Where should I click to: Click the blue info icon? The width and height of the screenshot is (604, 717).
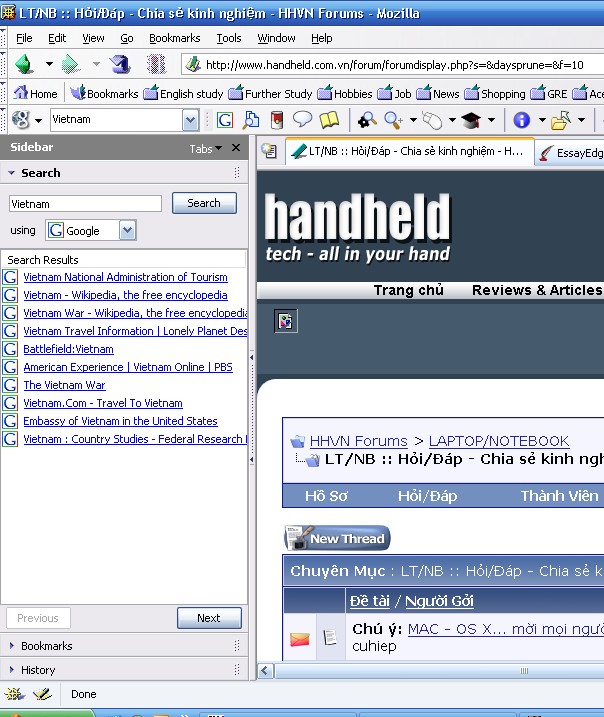[x=522, y=120]
